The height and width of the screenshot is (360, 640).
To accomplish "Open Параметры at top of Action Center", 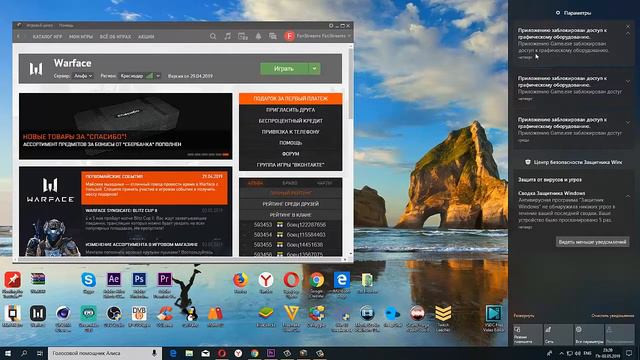I will [573, 13].
